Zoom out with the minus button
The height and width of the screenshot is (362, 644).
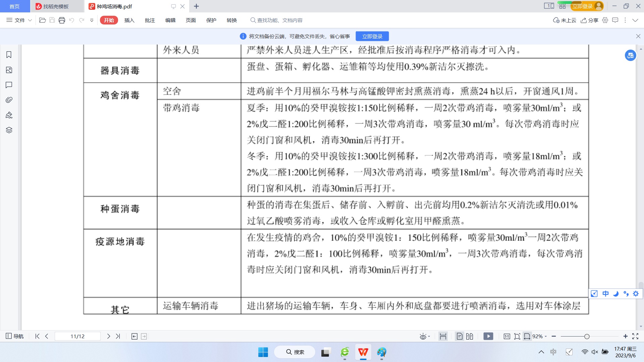click(x=554, y=336)
